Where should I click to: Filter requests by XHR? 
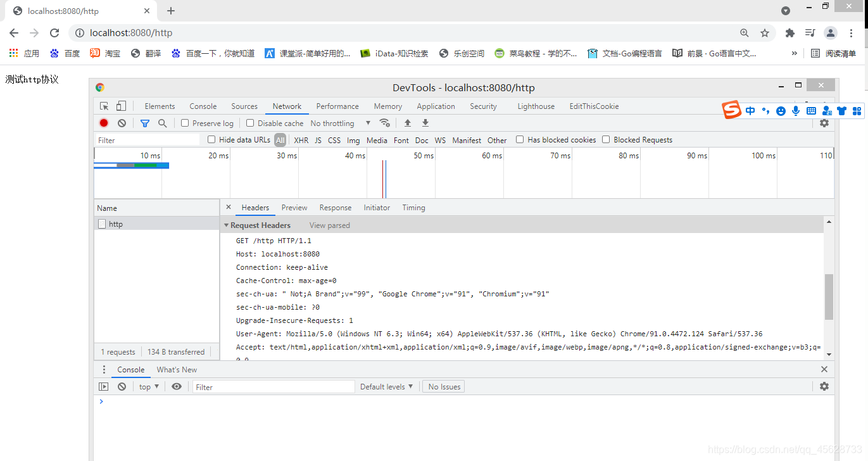tap(301, 140)
